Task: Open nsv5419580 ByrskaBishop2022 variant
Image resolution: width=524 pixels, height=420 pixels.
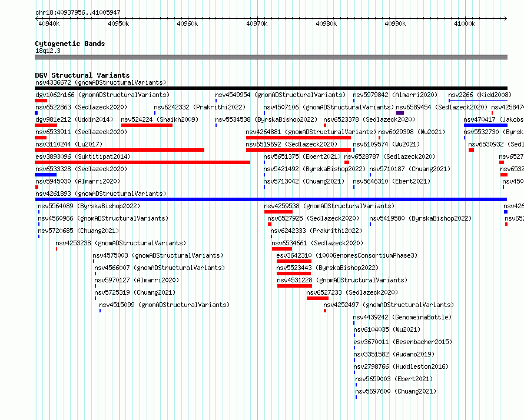Action: coord(420,218)
